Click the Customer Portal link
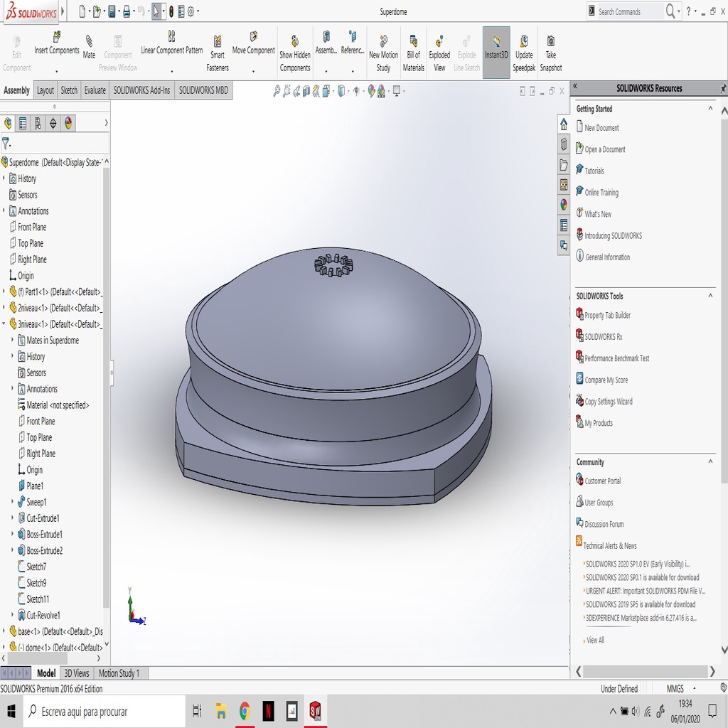The height and width of the screenshot is (728, 728). pos(602,481)
